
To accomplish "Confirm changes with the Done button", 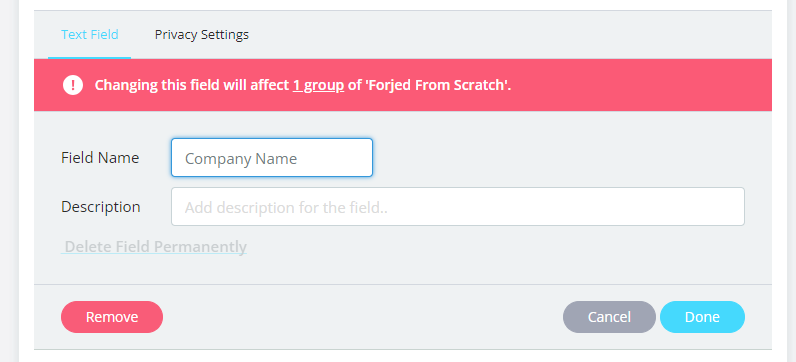I will [x=702, y=317].
